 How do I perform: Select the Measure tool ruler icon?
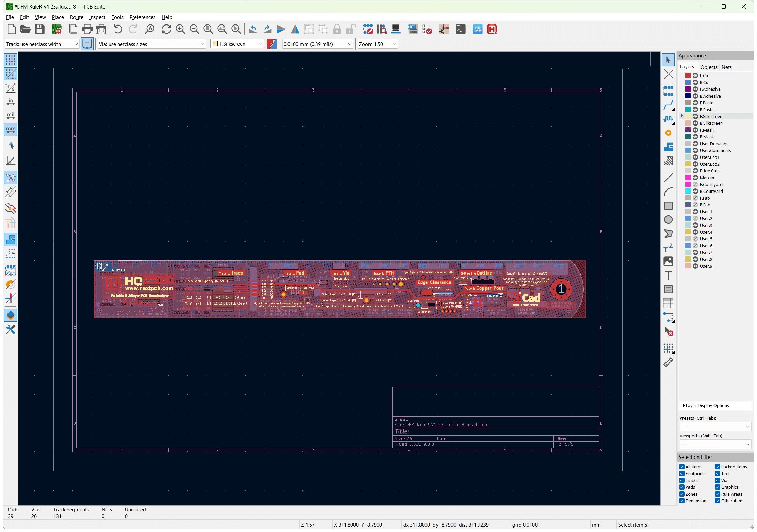coord(668,362)
